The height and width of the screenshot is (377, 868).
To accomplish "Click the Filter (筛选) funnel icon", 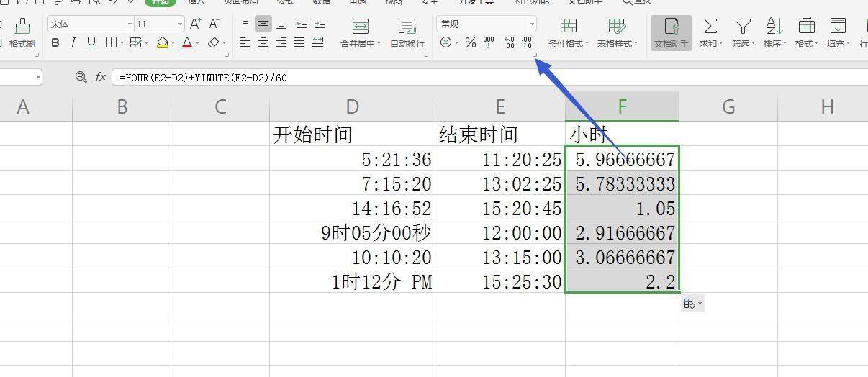I will [743, 27].
